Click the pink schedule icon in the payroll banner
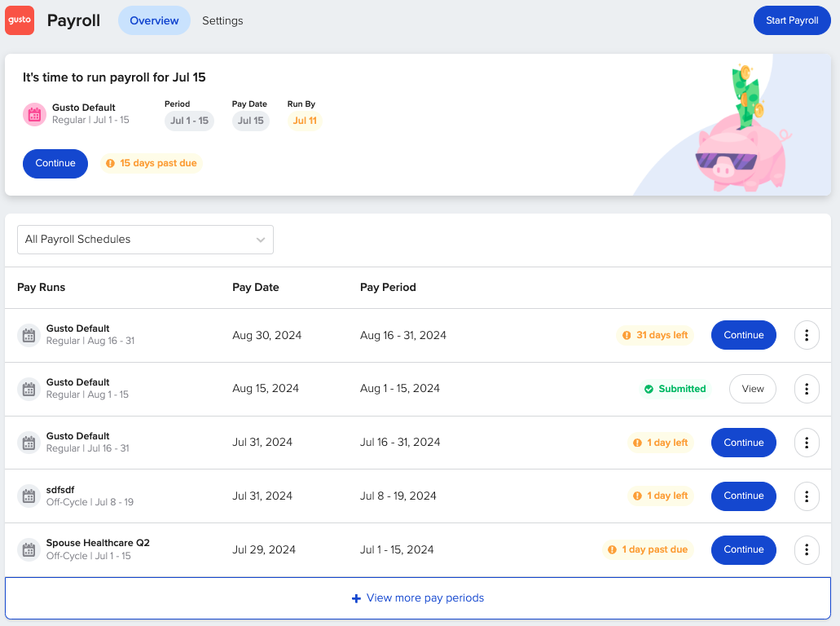This screenshot has width=840, height=626. click(34, 114)
